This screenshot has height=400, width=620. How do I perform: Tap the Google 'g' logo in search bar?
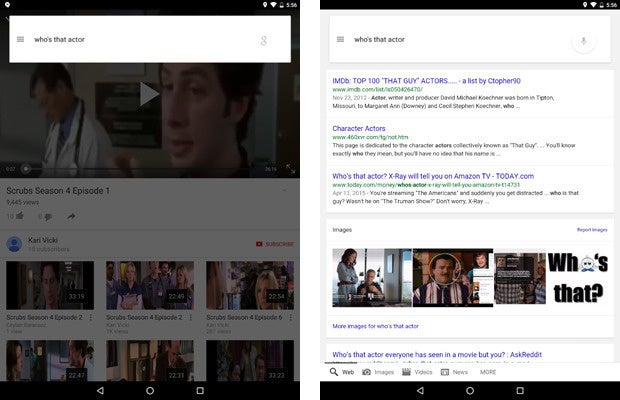pyautogui.click(x=264, y=40)
